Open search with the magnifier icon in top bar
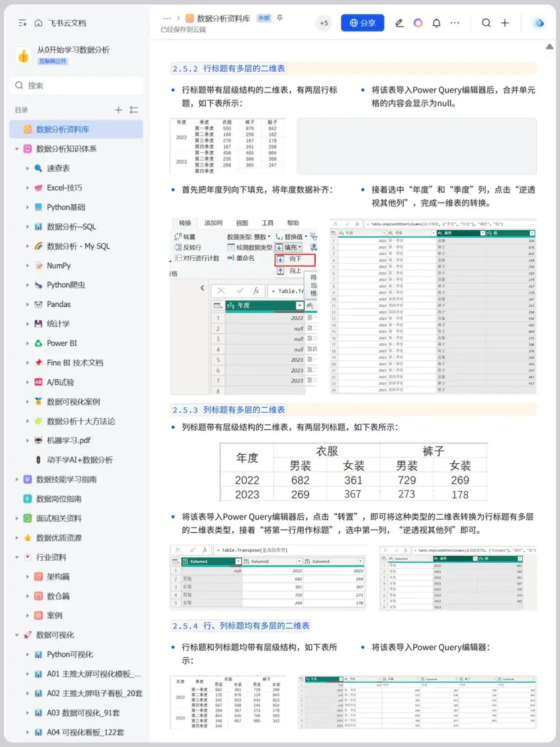This screenshot has width=560, height=747. click(x=486, y=23)
